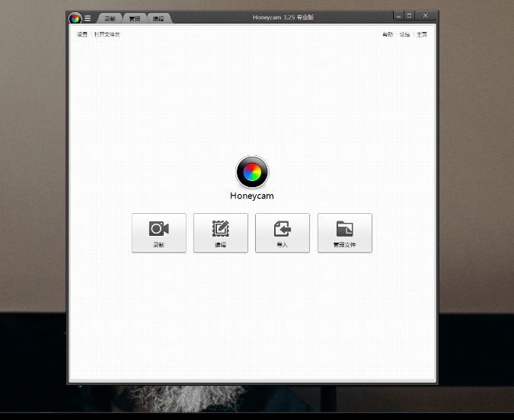The height and width of the screenshot is (420, 514).
Task: Minimize the Honeycam window
Action: tap(398, 15)
